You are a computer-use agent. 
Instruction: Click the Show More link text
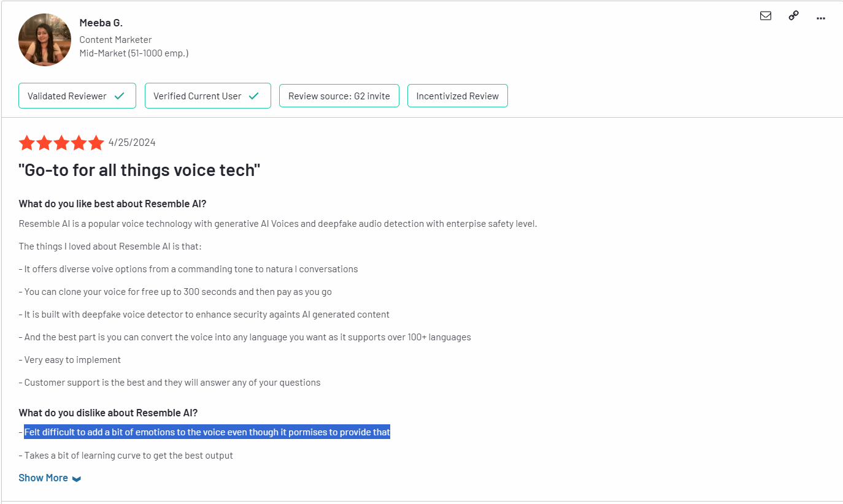point(43,478)
